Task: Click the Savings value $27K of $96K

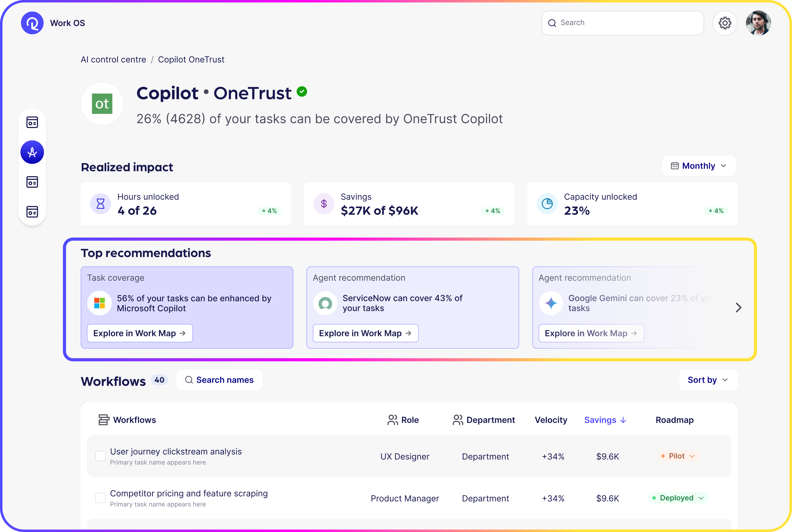Action: click(380, 211)
